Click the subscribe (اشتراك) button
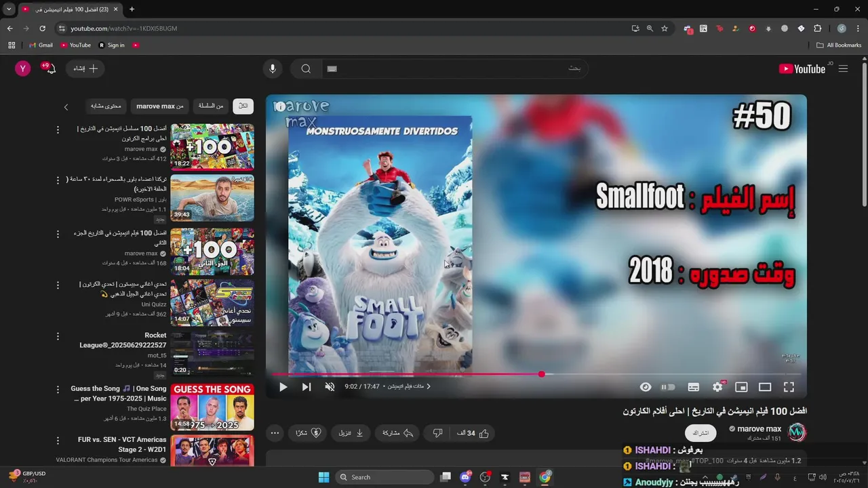Screen dimensions: 868x488 click(x=701, y=433)
